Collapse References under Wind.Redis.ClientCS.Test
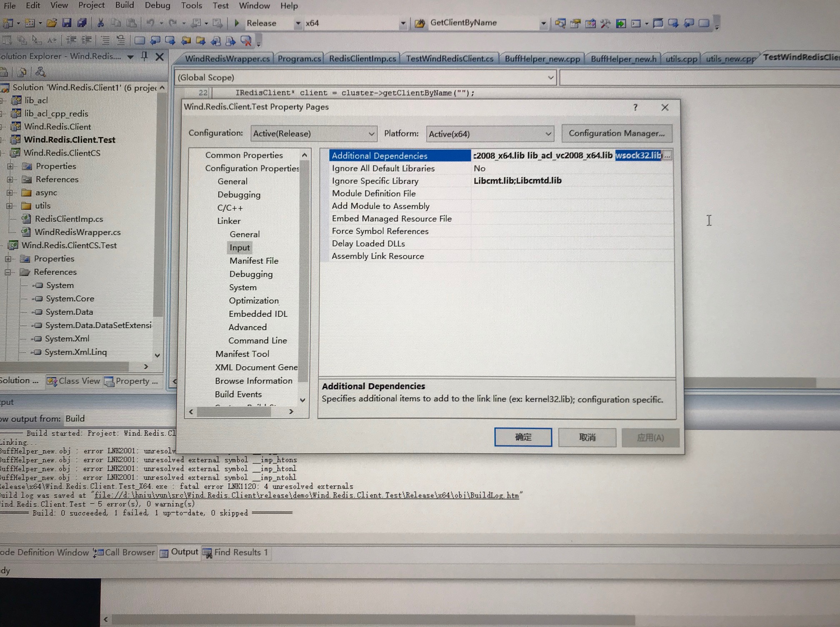840x627 pixels. pyautogui.click(x=7, y=272)
